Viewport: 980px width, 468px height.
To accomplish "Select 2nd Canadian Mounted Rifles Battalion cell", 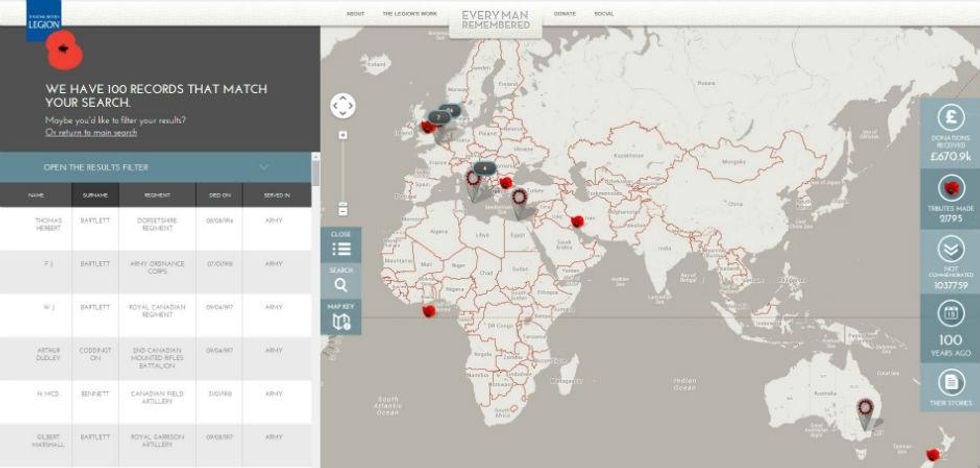I will click(157, 358).
